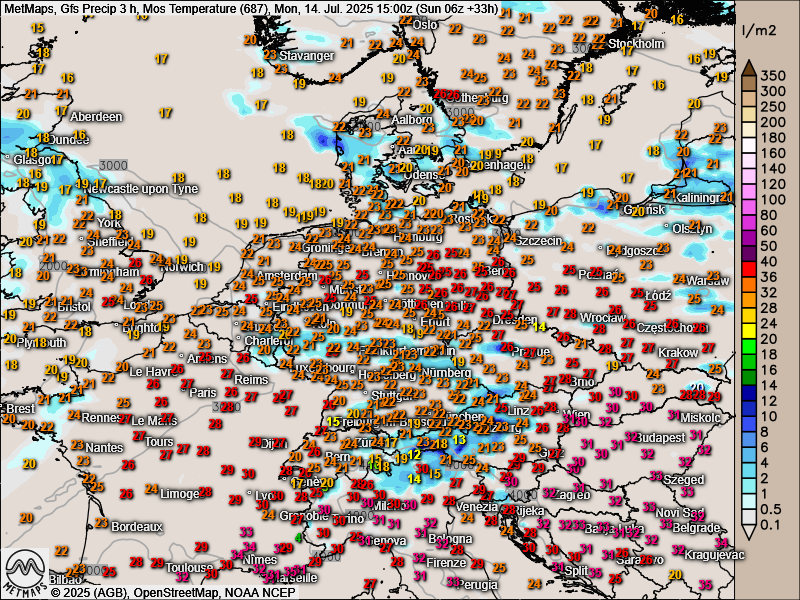Viewport: 800px width, 600px height.
Task: Click the Toulouse city label
Action: (190, 568)
